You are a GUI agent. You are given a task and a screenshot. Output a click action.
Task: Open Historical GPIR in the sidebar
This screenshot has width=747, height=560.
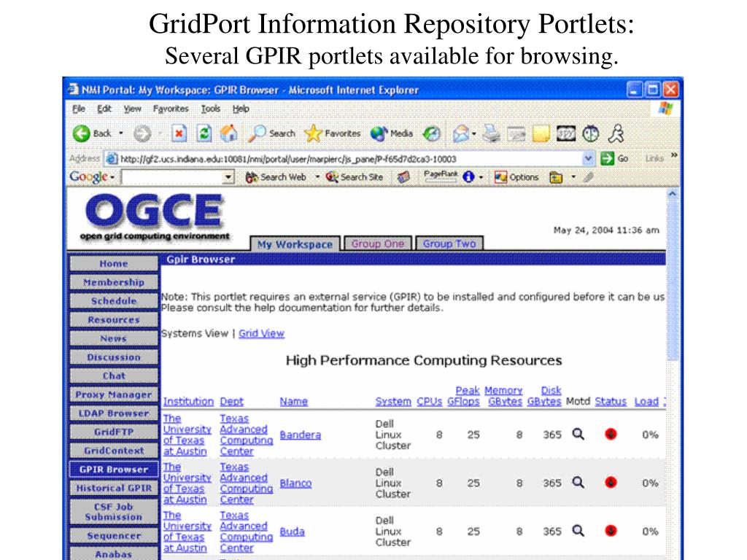click(113, 488)
